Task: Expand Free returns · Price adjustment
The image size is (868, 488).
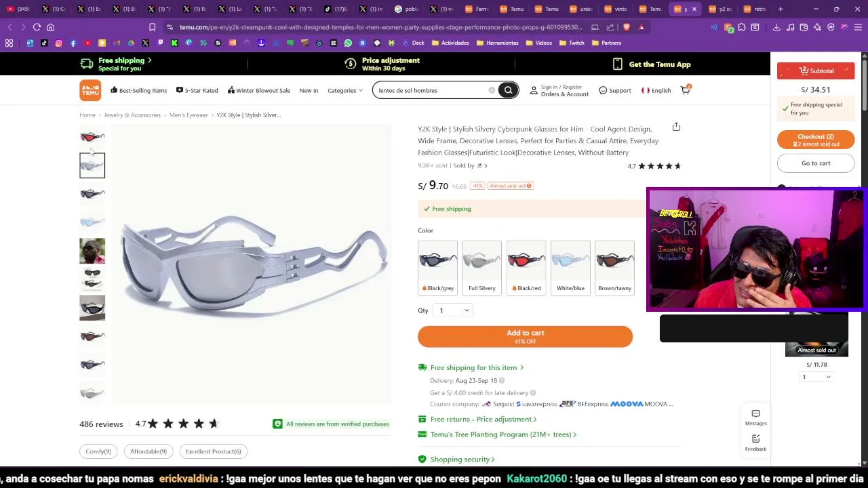Action: [x=484, y=419]
